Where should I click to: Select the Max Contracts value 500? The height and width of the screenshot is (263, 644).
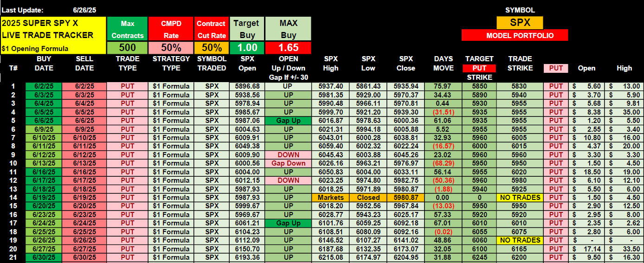[127, 47]
